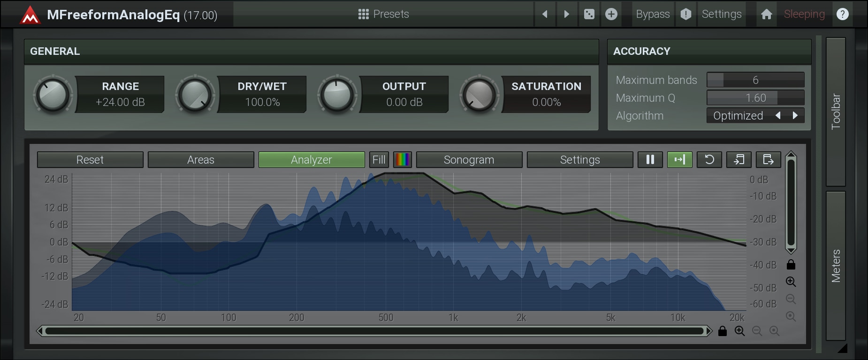Click the add preset plus icon

click(611, 14)
